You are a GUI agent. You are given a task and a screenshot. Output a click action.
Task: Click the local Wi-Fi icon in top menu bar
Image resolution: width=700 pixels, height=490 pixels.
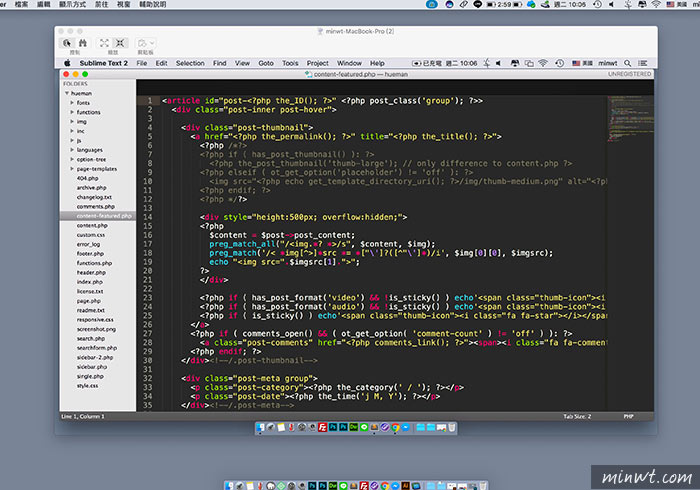pyautogui.click(x=656, y=4)
